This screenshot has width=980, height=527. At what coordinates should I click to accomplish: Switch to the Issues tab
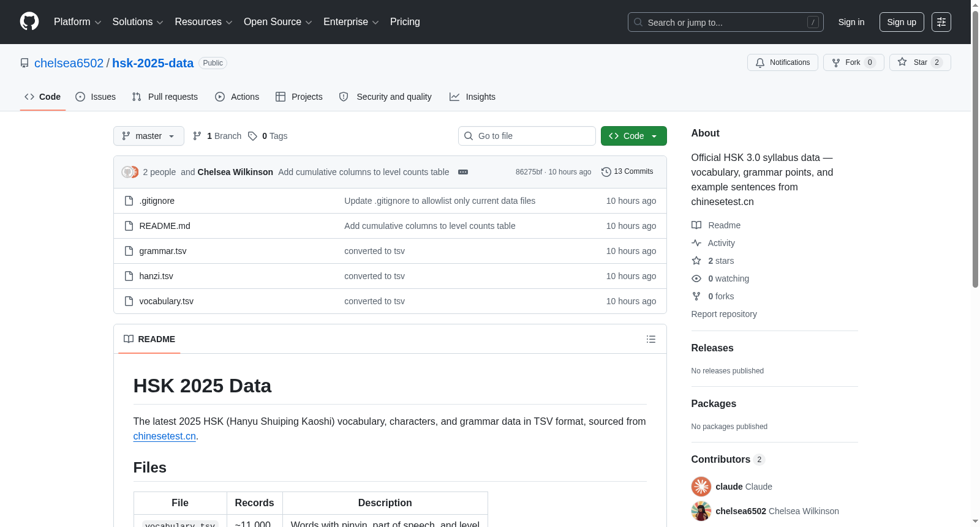(x=96, y=97)
